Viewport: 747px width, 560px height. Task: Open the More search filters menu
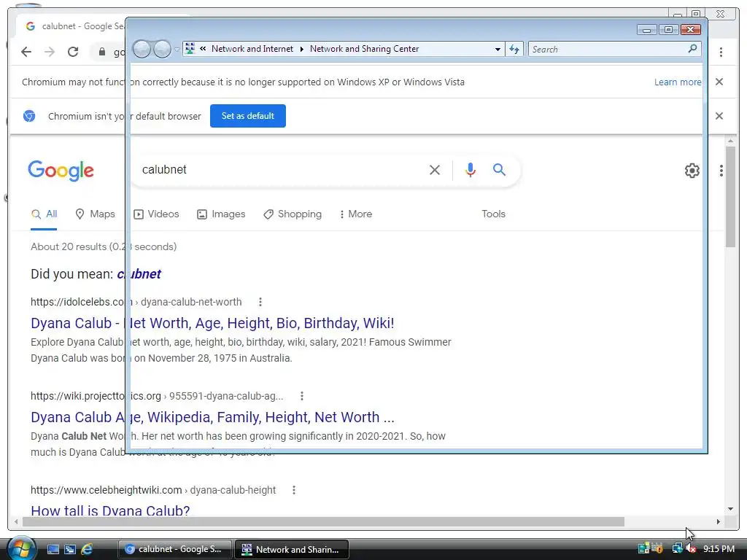(355, 214)
